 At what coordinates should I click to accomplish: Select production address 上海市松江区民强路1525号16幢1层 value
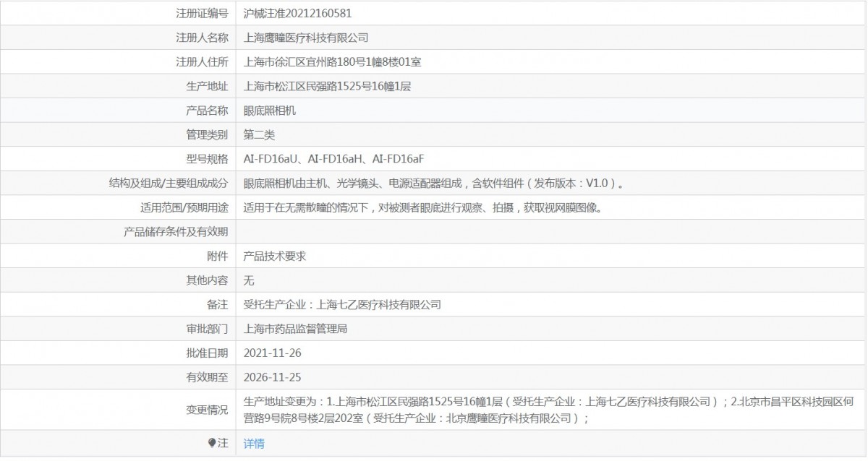click(x=328, y=86)
